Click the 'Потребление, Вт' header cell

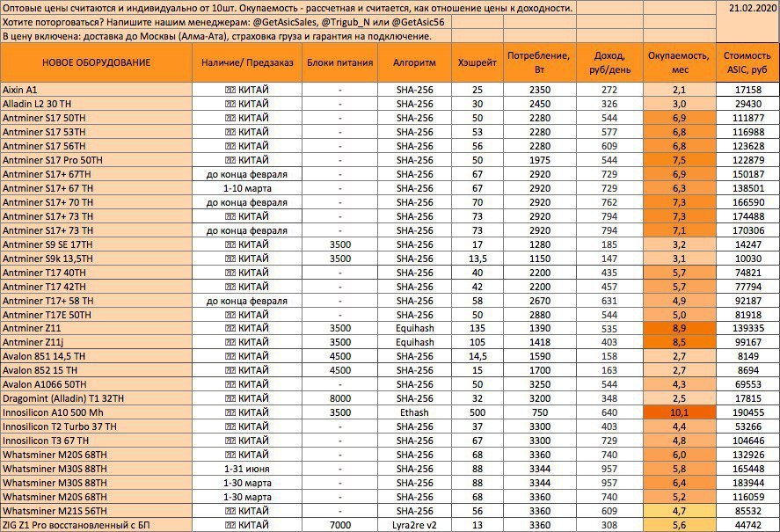tap(539, 62)
